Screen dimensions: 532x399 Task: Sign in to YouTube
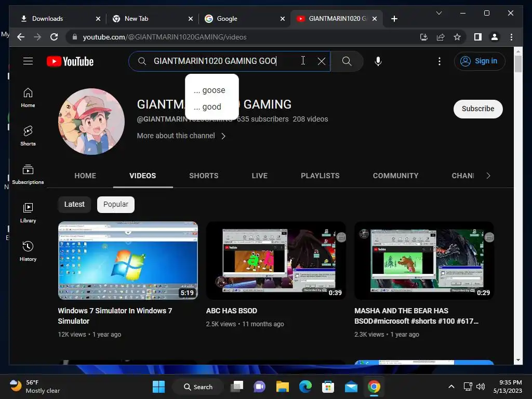point(480,61)
